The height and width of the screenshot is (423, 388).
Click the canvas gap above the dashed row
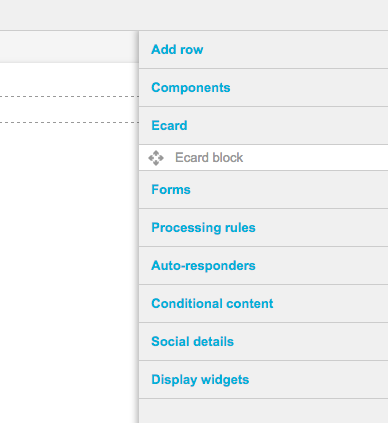[69, 80]
